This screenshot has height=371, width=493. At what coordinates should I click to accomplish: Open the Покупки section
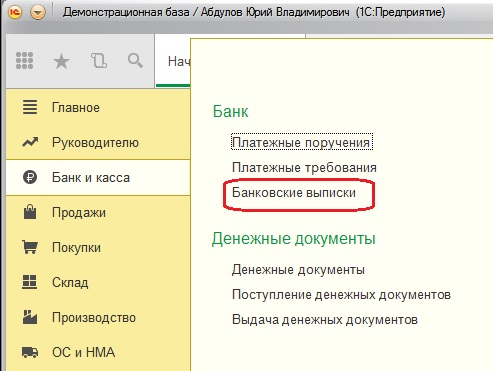coord(98,247)
